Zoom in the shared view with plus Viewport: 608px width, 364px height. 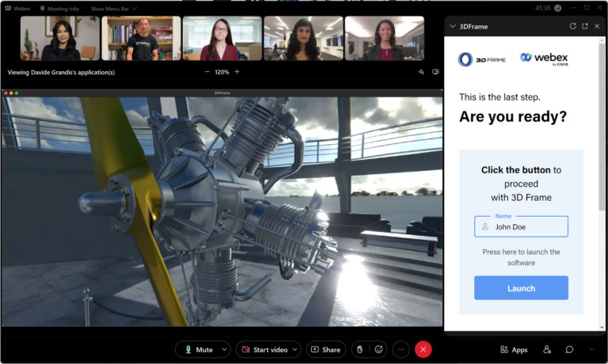tap(237, 72)
